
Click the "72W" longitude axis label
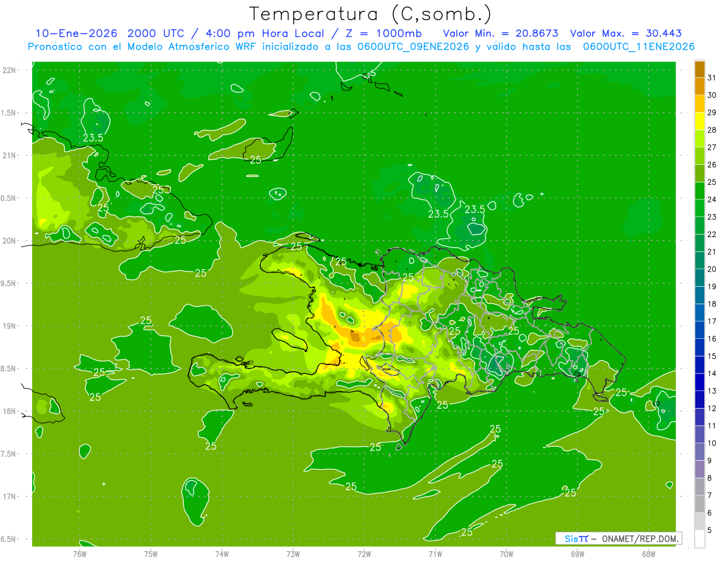pyautogui.click(x=364, y=554)
